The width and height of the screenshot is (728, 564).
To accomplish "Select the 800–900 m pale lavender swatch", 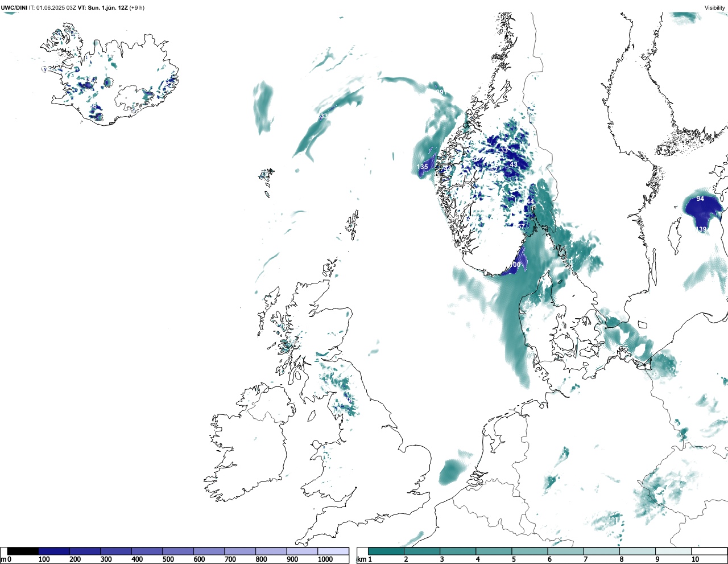I will [x=271, y=551].
